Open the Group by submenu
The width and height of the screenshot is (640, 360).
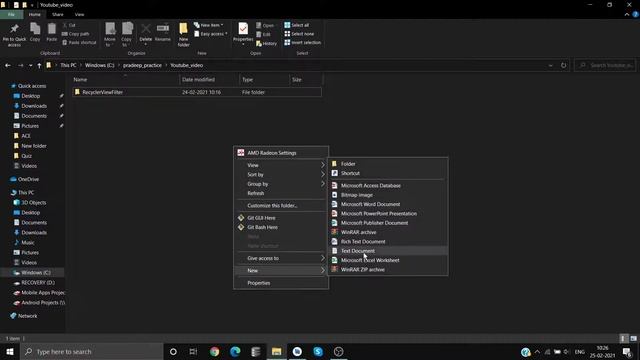click(281, 184)
